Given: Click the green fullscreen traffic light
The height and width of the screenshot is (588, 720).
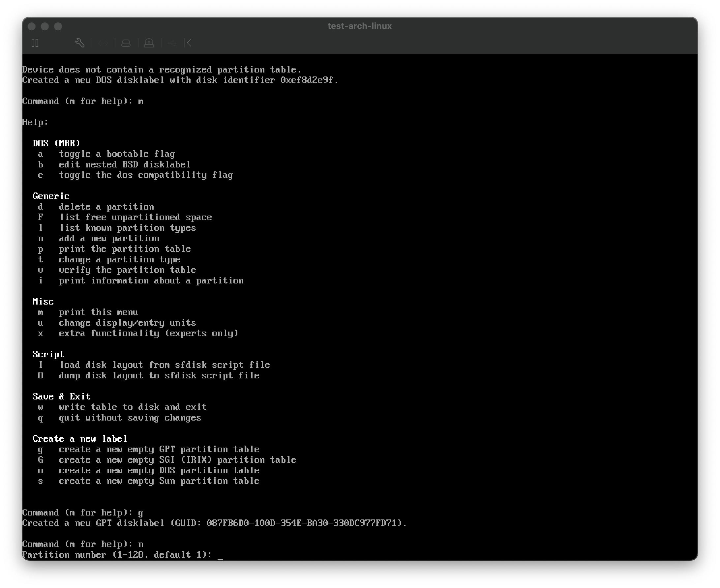Looking at the screenshot, I should click(58, 26).
